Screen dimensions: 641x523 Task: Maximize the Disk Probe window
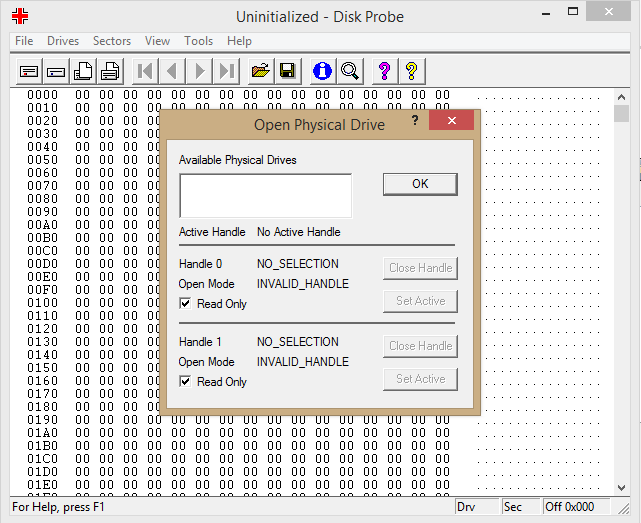[x=573, y=12]
